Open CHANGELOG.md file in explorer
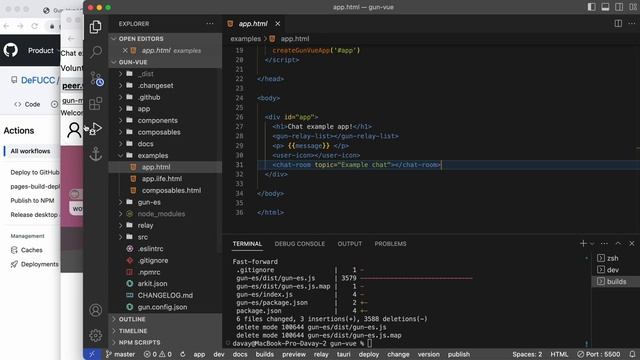 click(165, 295)
